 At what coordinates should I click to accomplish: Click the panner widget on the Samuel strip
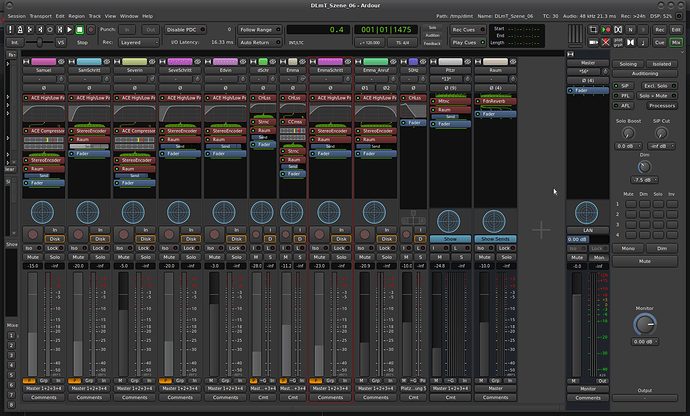pyautogui.click(x=40, y=212)
